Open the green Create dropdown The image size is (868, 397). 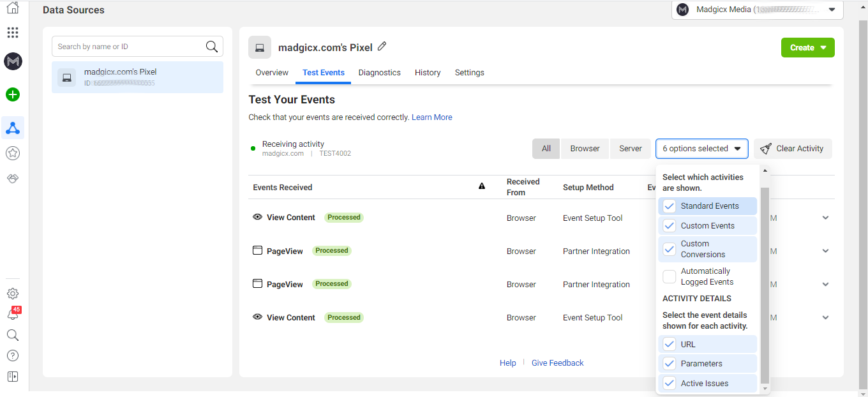pos(808,48)
